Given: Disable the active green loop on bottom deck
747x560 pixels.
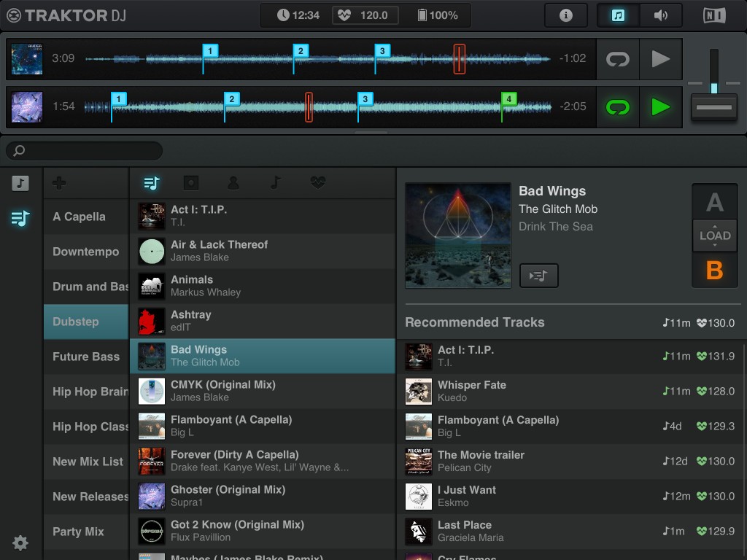Looking at the screenshot, I should click(x=618, y=107).
